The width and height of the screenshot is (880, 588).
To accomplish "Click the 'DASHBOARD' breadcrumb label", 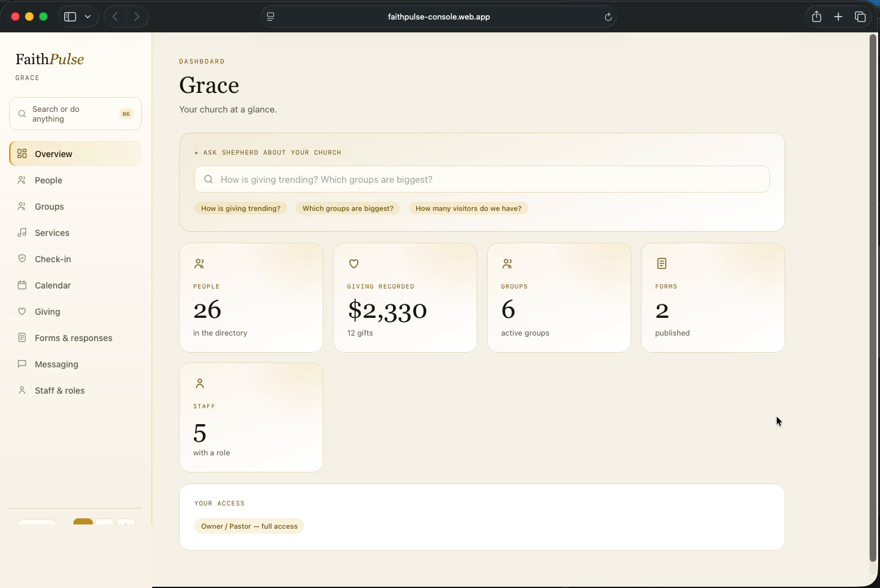I will [x=202, y=62].
